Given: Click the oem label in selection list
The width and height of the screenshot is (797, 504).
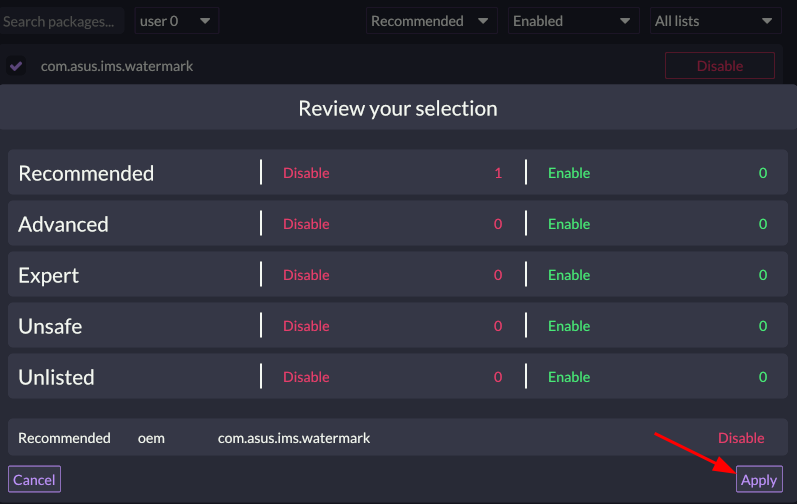Looking at the screenshot, I should [x=151, y=438].
